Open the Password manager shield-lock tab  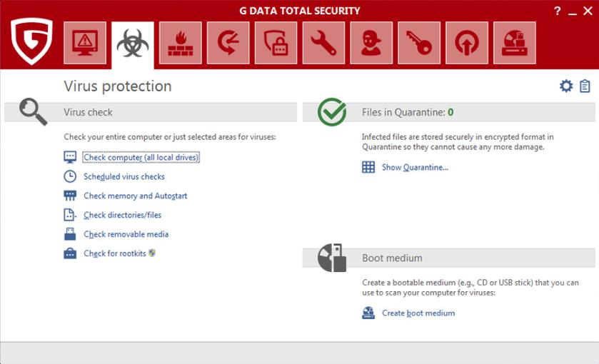(x=276, y=43)
